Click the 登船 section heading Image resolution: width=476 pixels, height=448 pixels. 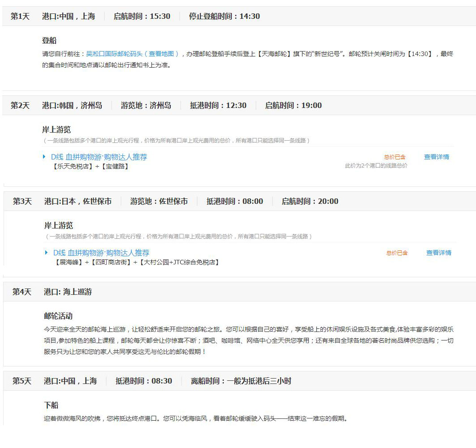(49, 40)
